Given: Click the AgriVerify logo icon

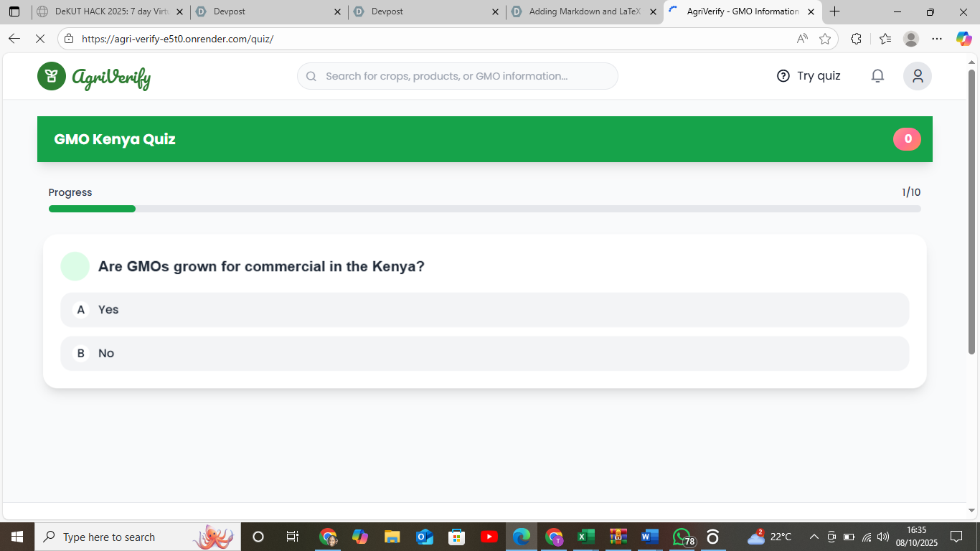Looking at the screenshot, I should pyautogui.click(x=52, y=76).
